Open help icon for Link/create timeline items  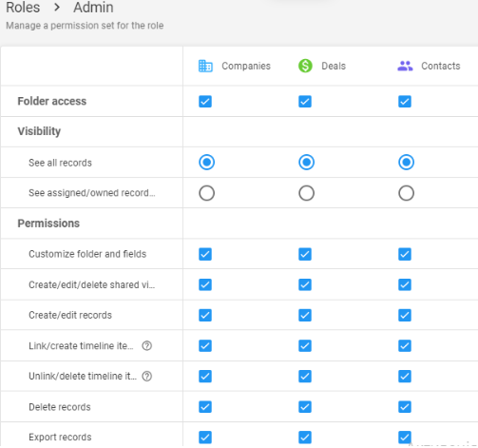147,345
